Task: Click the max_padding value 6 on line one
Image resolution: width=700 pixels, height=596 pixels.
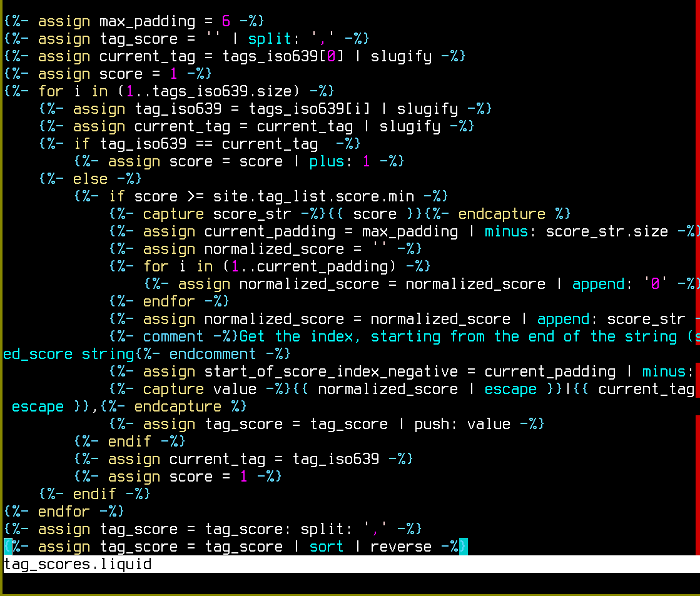Action: [225, 21]
